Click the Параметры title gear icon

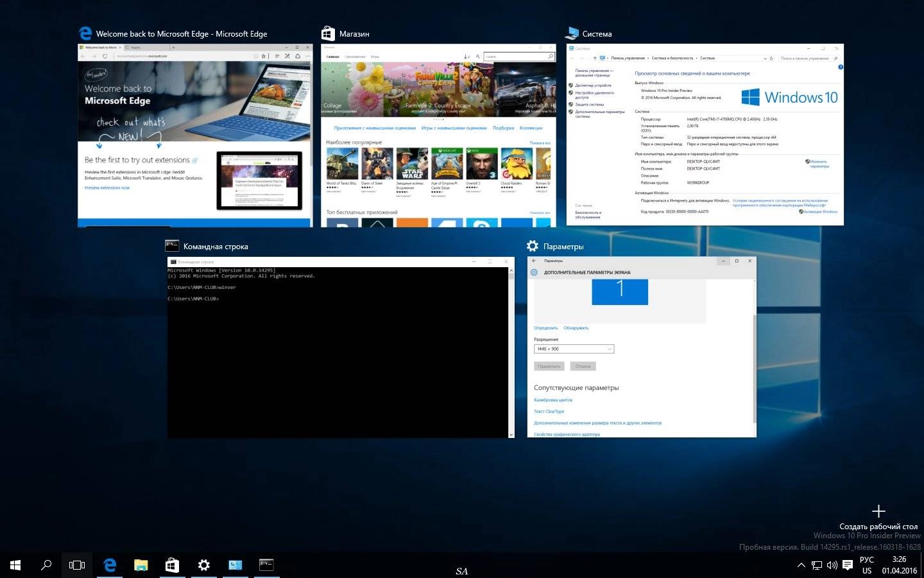pyautogui.click(x=532, y=246)
